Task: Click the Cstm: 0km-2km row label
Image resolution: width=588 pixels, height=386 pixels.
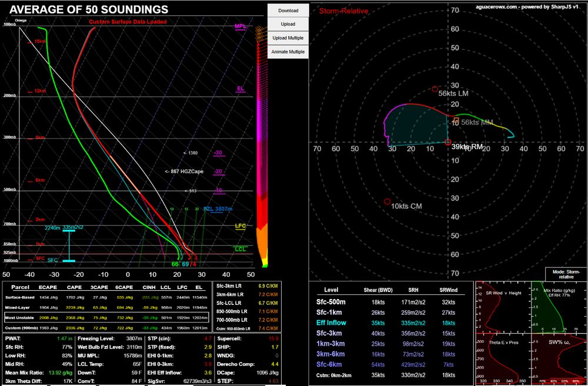Action: coord(334,375)
